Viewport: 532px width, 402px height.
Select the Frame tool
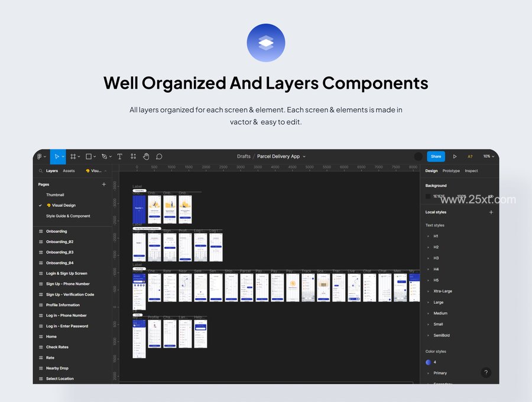tap(73, 157)
